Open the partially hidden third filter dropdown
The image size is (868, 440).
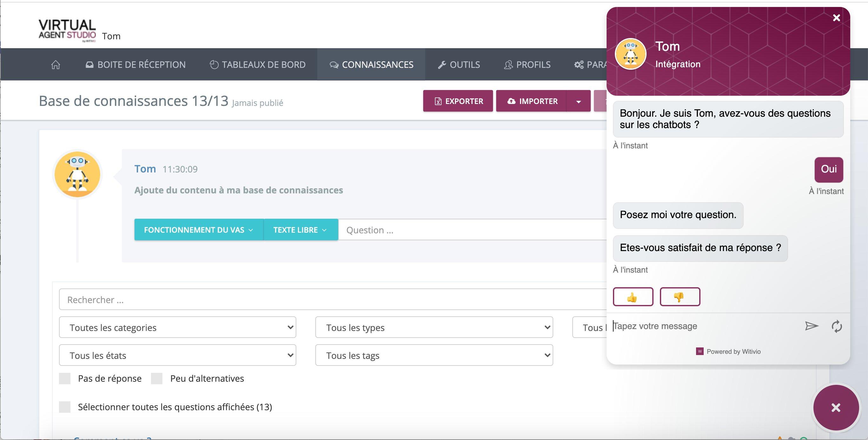(589, 327)
